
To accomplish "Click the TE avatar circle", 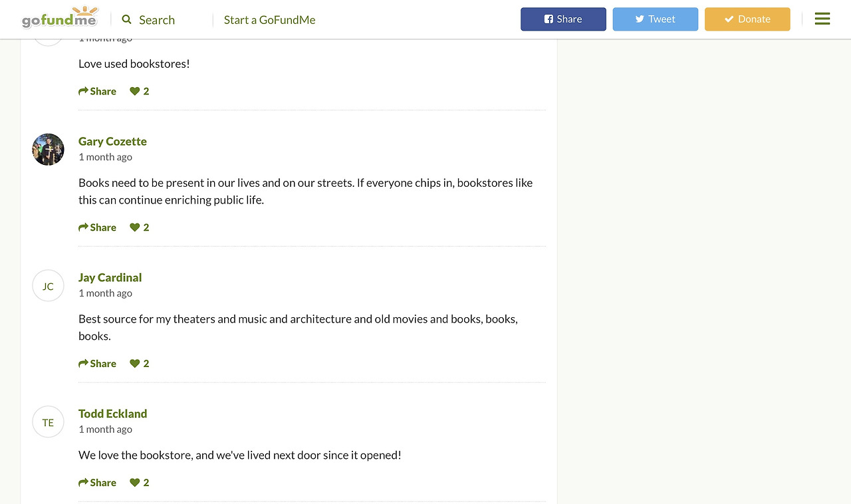I will pyautogui.click(x=48, y=422).
